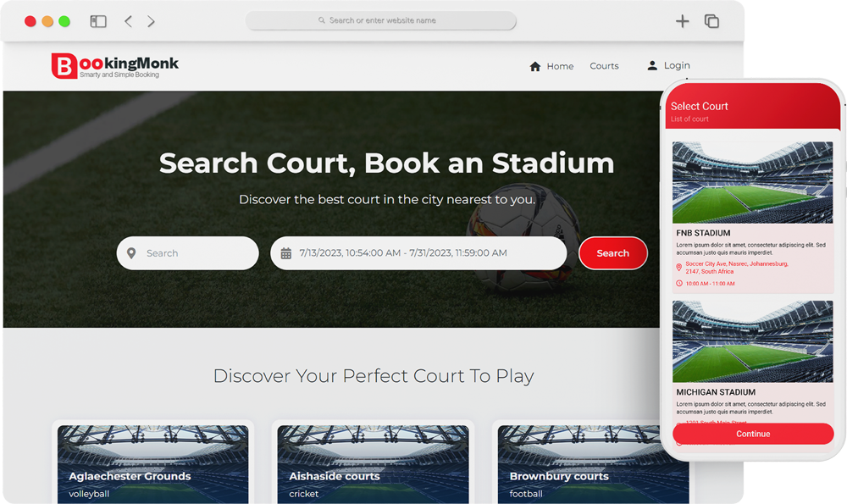
Task: Click the browser address bar
Action: pyautogui.click(x=381, y=20)
